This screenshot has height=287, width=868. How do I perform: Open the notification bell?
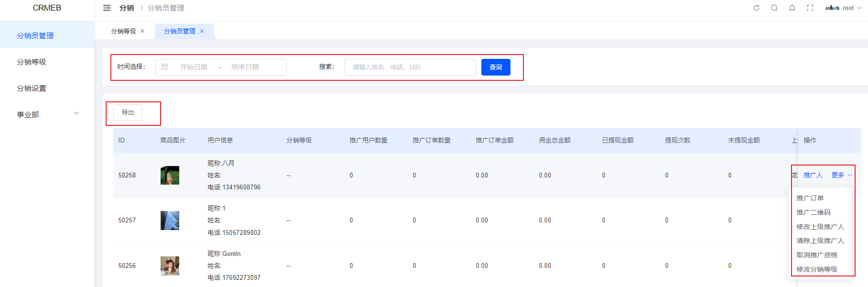point(792,8)
